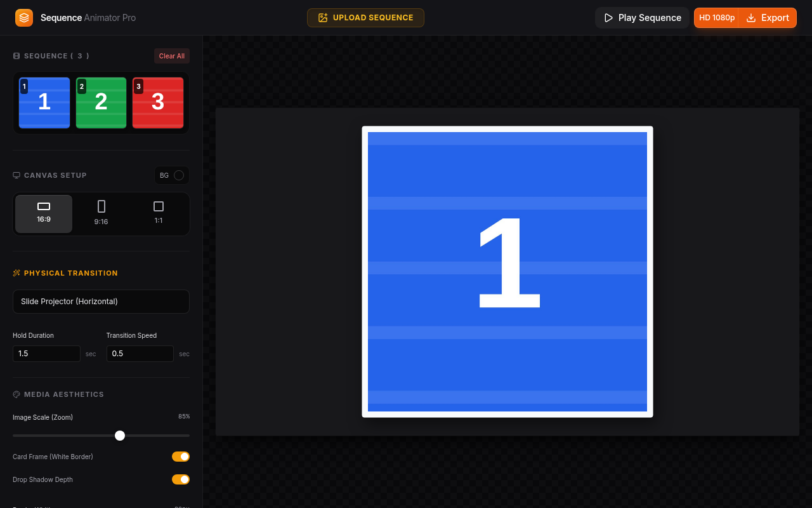This screenshot has height=508, width=812.
Task: Adjust the Image Scale zoom slider
Action: (101, 436)
